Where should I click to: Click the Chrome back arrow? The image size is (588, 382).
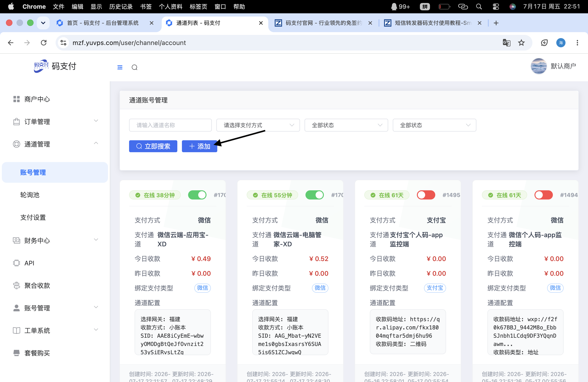tap(11, 43)
